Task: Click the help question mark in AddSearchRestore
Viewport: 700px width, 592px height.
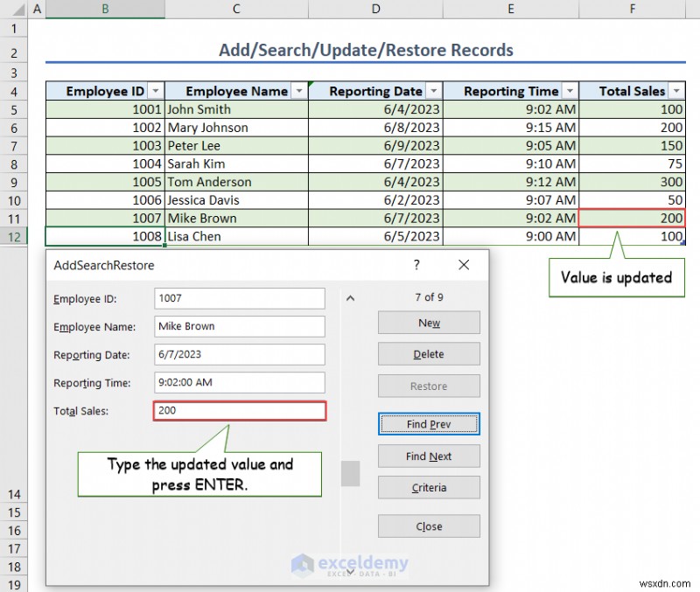Action: [x=416, y=265]
